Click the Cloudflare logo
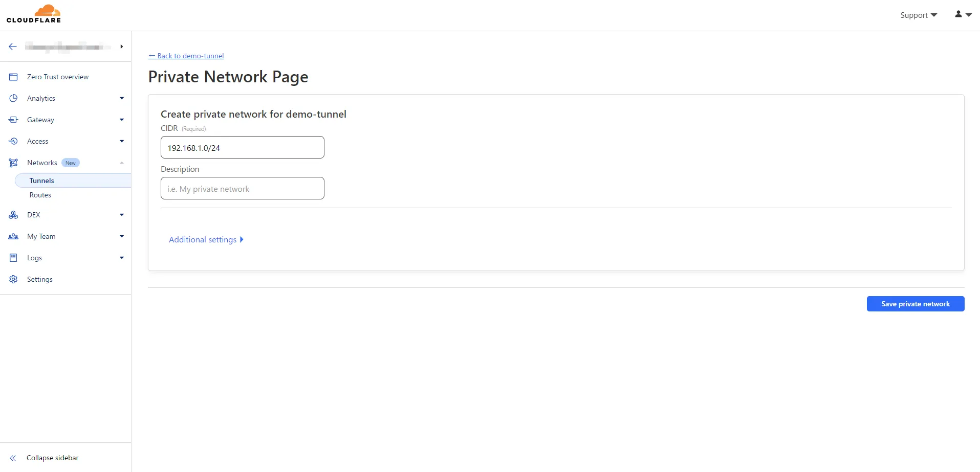Viewport: 980px width, 472px height. pyautogui.click(x=34, y=14)
